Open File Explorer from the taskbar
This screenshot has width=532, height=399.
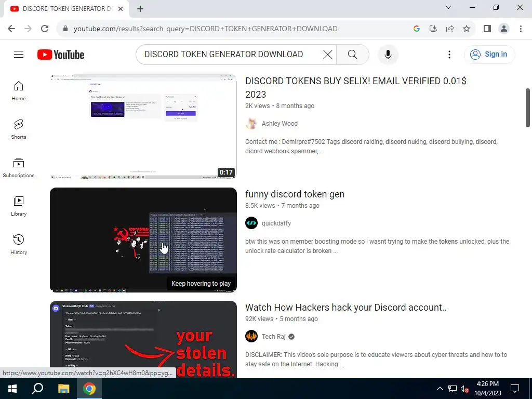(63, 389)
